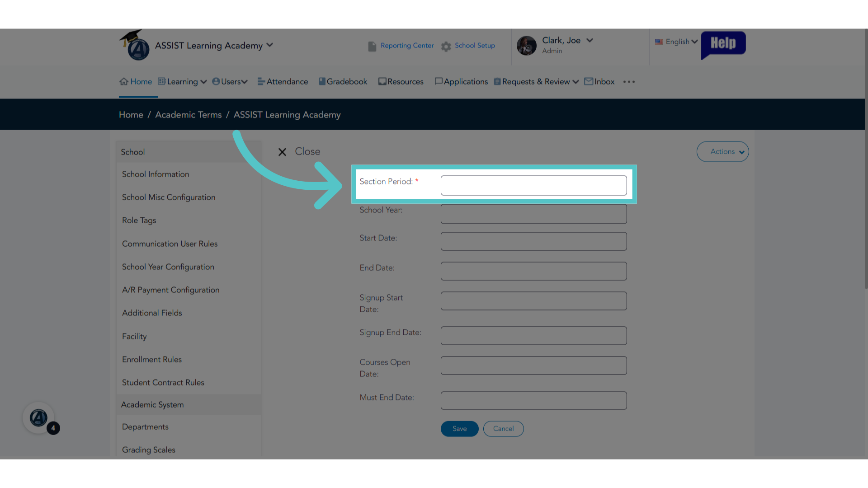Image resolution: width=868 pixels, height=488 pixels.
Task: Click the X Close icon
Action: coord(282,152)
